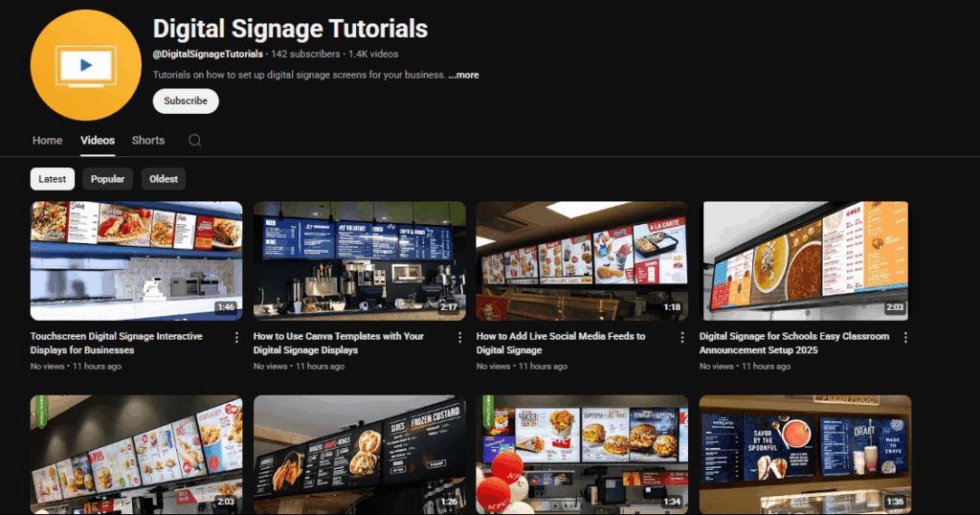Open the 2:03 fast food menu thumbnail in second row

pos(136,455)
